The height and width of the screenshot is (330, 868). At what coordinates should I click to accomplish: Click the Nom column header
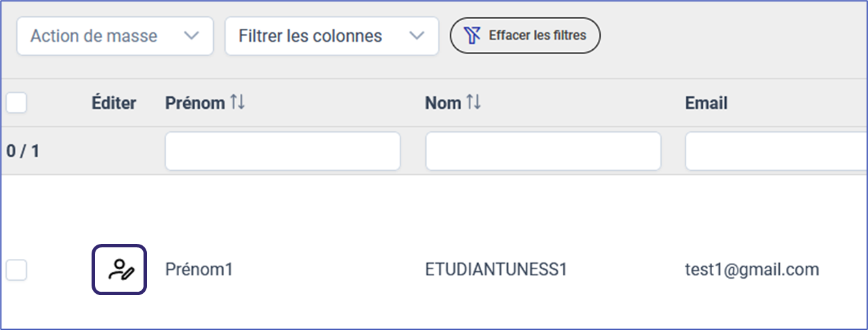click(443, 103)
